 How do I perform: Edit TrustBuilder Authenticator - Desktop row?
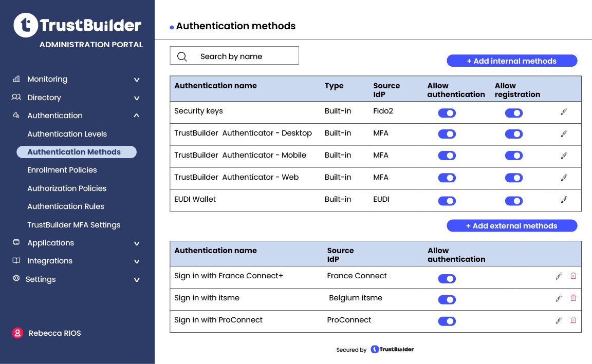pyautogui.click(x=564, y=133)
